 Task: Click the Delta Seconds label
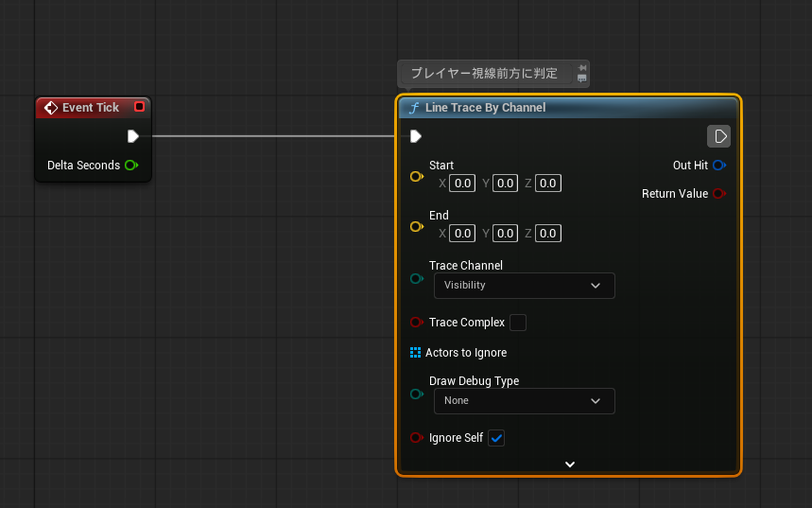[x=83, y=166]
